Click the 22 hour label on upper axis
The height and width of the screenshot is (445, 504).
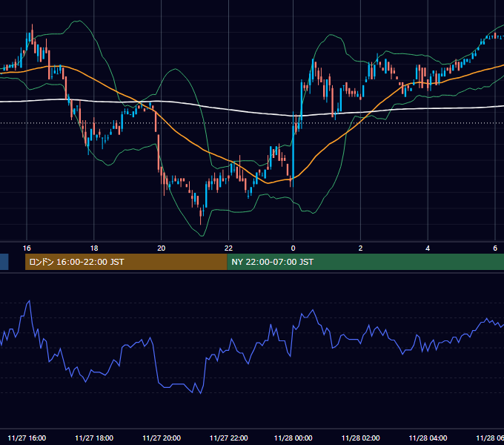pyautogui.click(x=228, y=248)
